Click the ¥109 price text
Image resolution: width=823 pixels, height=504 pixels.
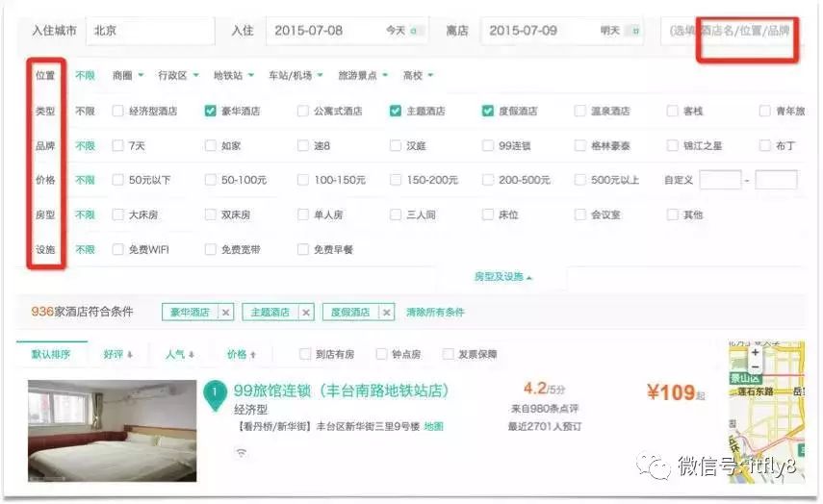[670, 392]
